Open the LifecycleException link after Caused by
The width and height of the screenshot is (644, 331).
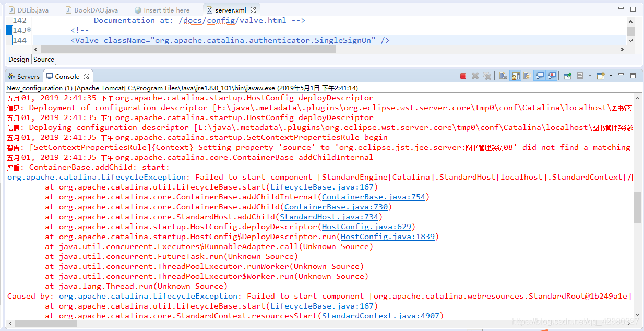point(148,296)
